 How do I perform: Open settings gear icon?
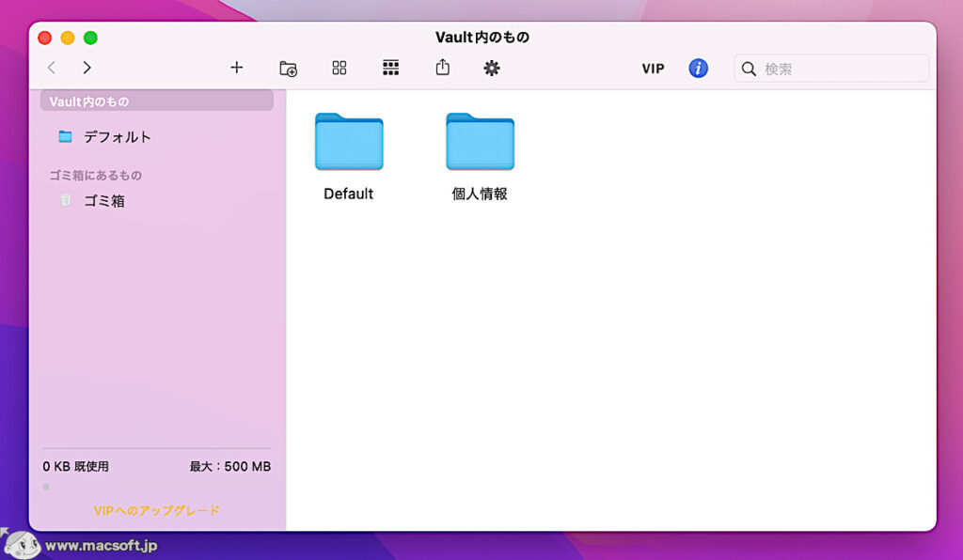491,68
